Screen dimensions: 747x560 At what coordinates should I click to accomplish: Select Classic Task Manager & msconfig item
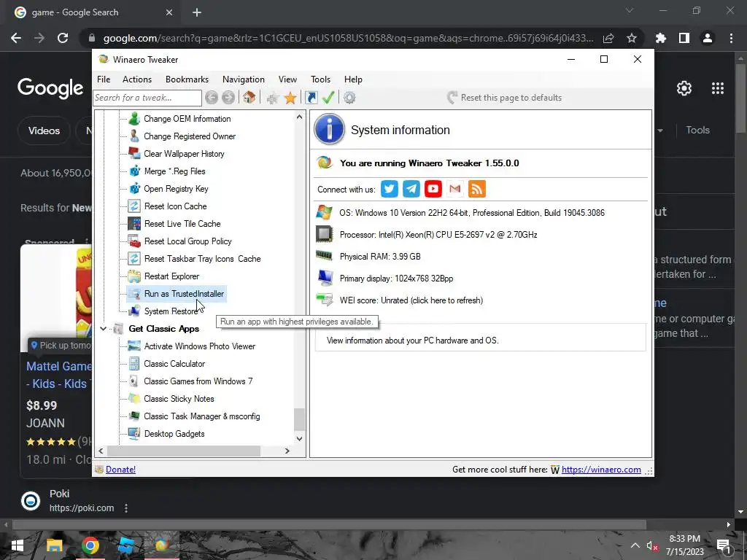[201, 416]
